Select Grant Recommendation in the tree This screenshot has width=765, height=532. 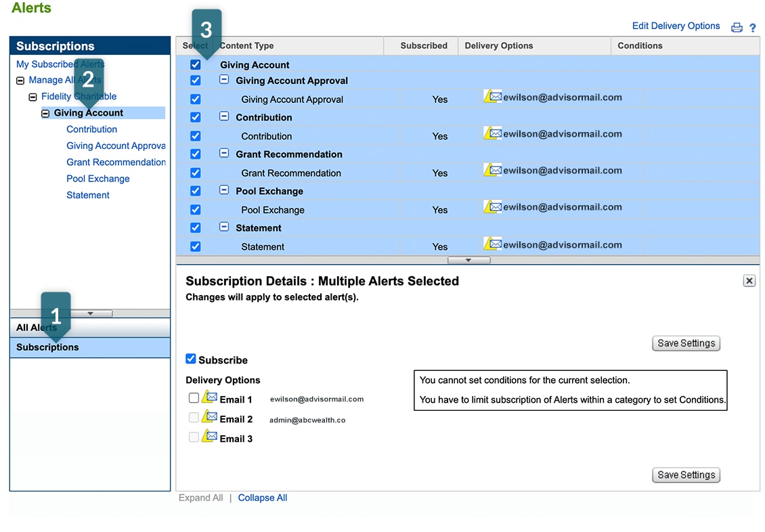(x=116, y=162)
